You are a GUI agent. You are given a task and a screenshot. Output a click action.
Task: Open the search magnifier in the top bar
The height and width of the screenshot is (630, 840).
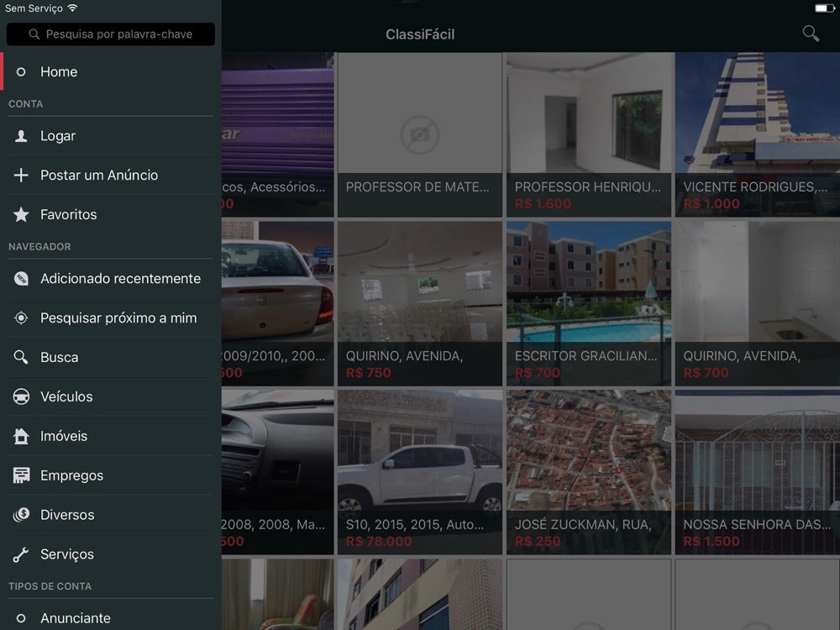[x=811, y=34]
